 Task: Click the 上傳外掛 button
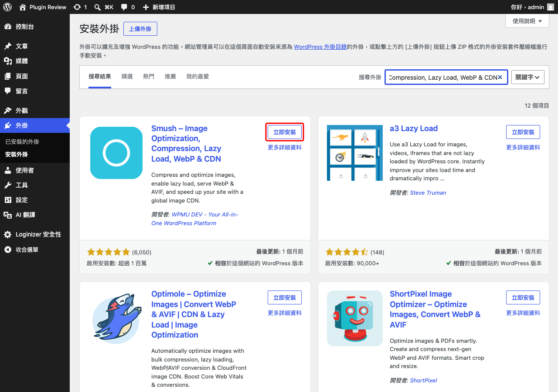[x=140, y=29]
